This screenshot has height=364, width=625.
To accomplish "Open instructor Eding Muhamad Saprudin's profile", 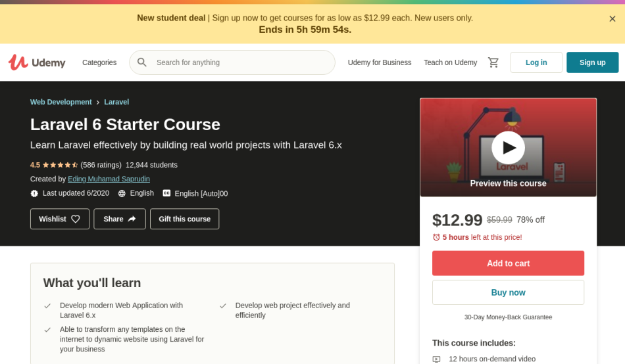I will point(109,179).
